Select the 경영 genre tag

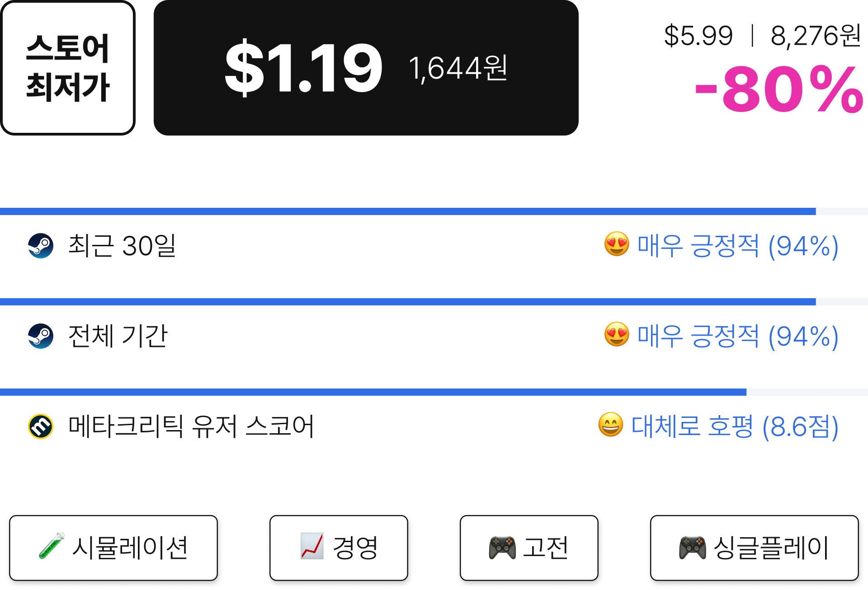[x=339, y=548]
